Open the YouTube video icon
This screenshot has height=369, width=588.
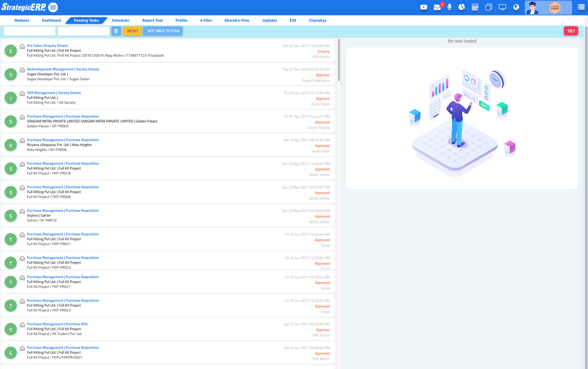[x=424, y=7]
